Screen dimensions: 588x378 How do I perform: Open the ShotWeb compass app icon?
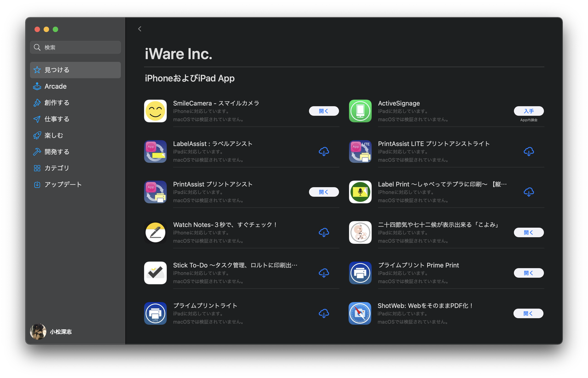tap(360, 313)
